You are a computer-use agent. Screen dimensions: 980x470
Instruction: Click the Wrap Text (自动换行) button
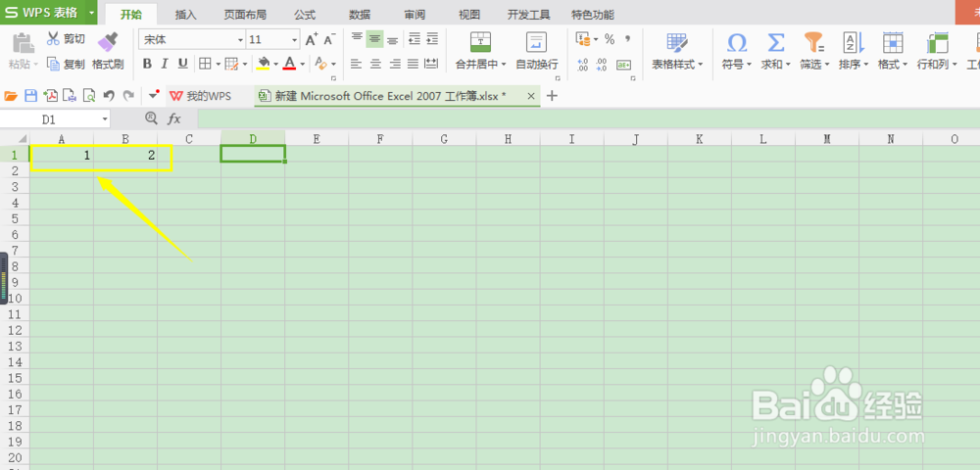pyautogui.click(x=536, y=51)
